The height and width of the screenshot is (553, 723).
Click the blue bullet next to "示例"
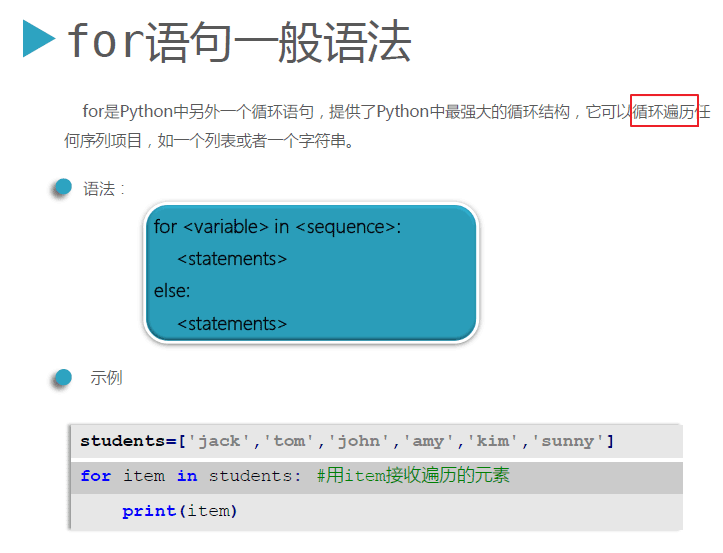click(63, 377)
